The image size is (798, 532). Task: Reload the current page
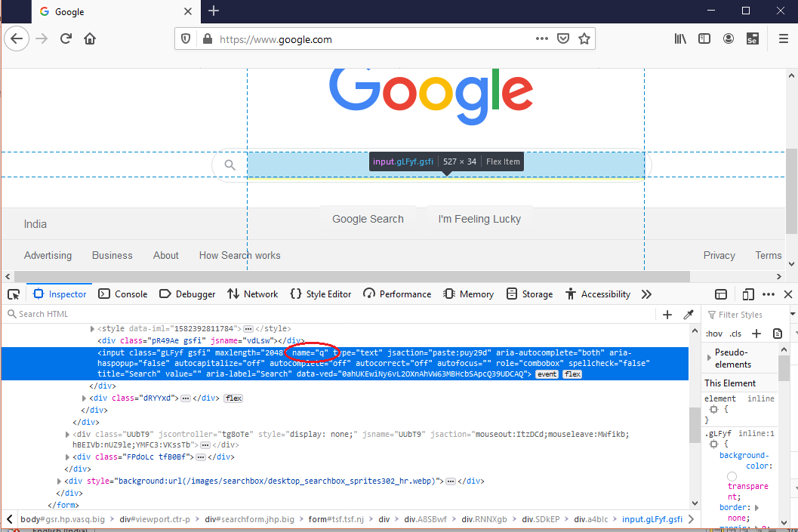click(66, 38)
